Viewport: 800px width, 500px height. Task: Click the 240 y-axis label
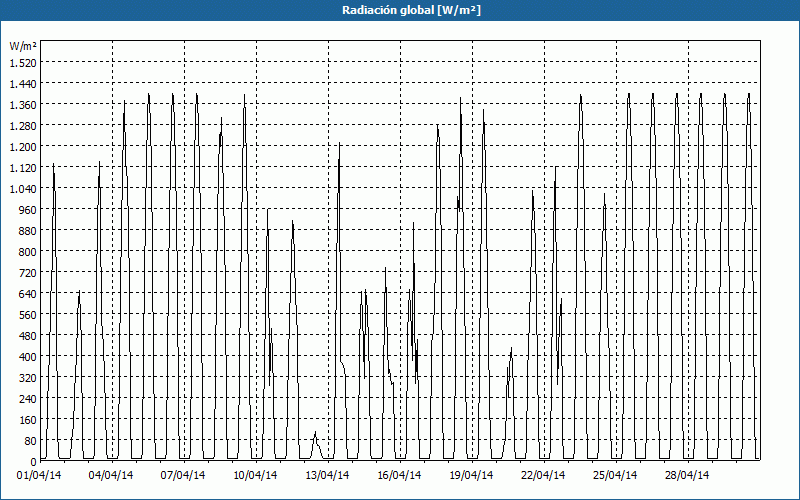pyautogui.click(x=28, y=398)
